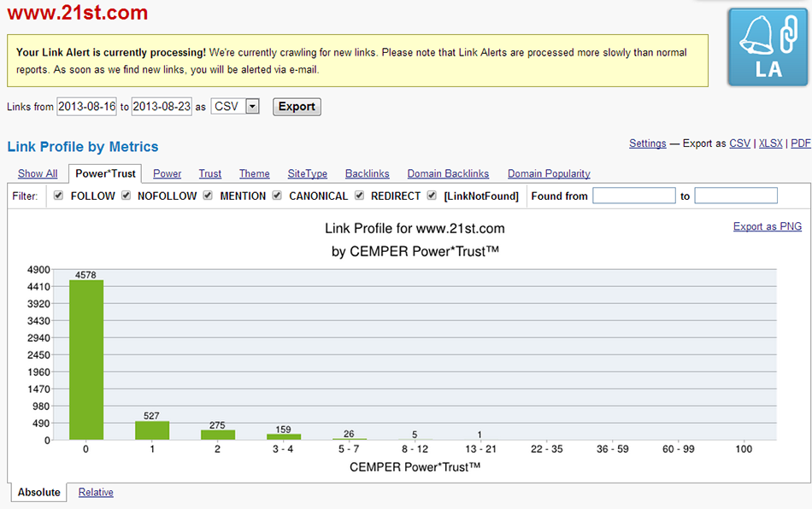Open the Settings link
The width and height of the screenshot is (812, 509).
point(647,143)
